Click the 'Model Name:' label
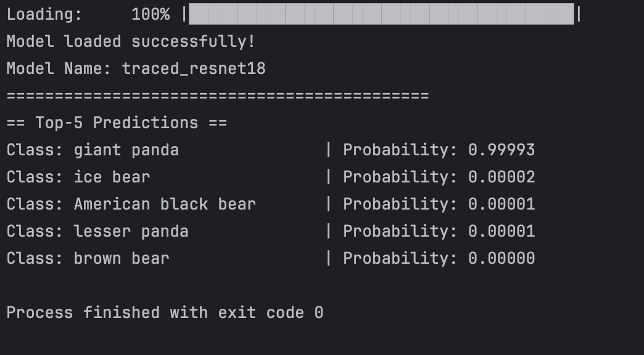 click(x=59, y=68)
